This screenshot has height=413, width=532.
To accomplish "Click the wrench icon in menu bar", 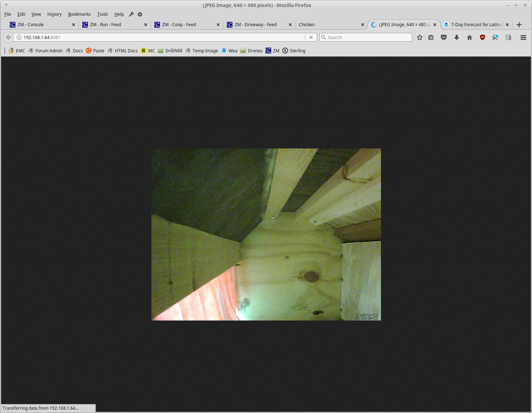I will [131, 14].
